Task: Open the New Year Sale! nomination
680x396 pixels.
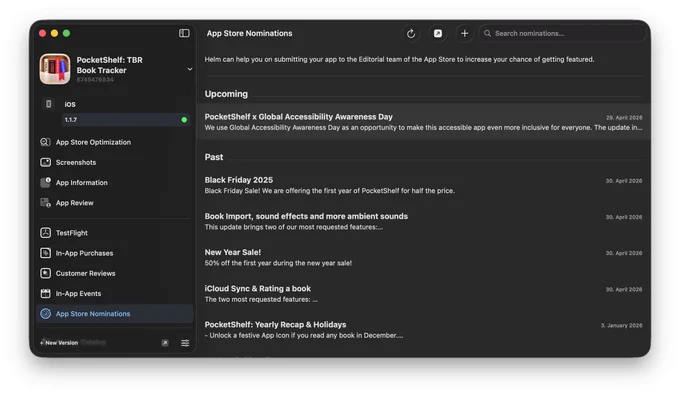Action: (x=423, y=257)
